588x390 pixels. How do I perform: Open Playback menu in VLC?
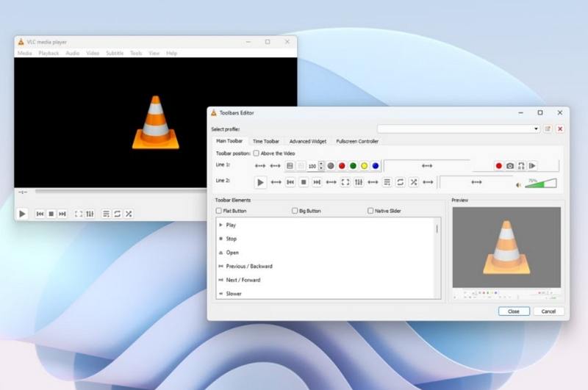pos(49,53)
